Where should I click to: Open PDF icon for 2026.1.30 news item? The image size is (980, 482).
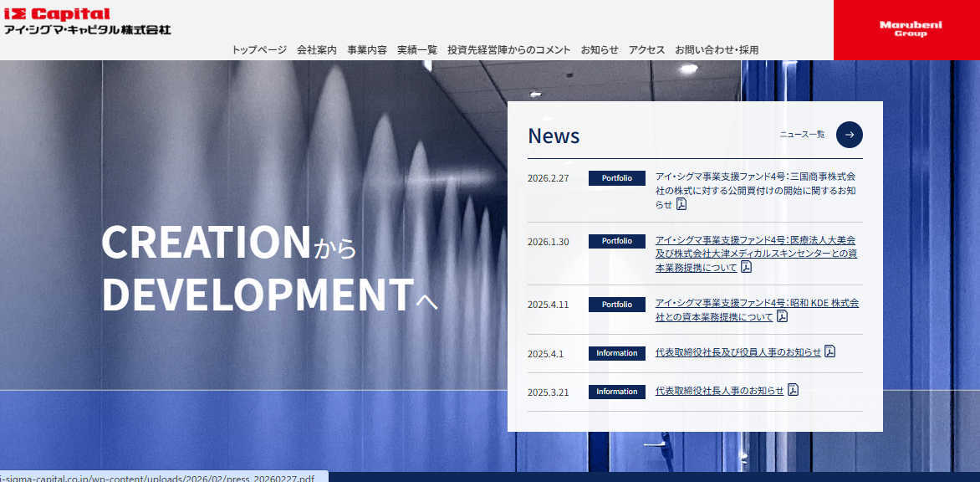pos(746,267)
